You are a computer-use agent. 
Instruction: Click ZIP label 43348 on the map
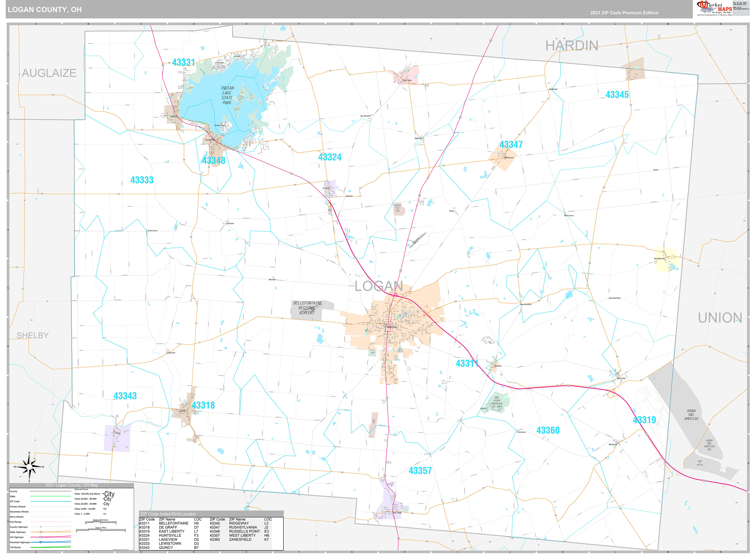214,160
